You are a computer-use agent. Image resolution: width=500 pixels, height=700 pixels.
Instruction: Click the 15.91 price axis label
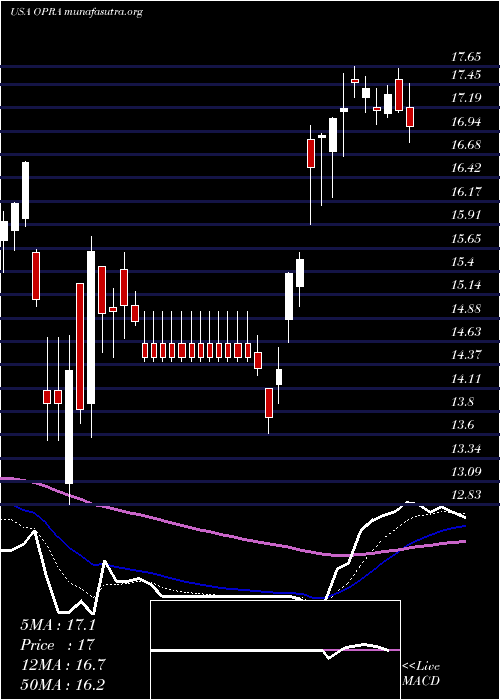tap(466, 215)
